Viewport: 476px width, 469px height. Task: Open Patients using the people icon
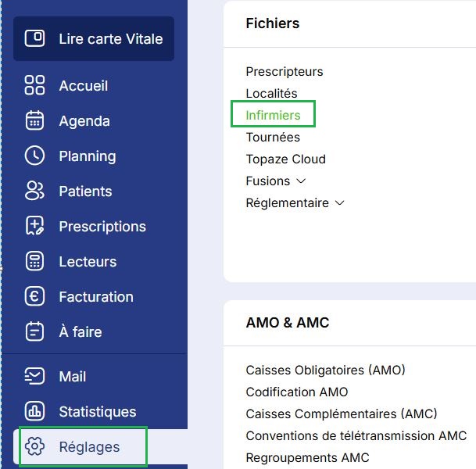pyautogui.click(x=34, y=191)
